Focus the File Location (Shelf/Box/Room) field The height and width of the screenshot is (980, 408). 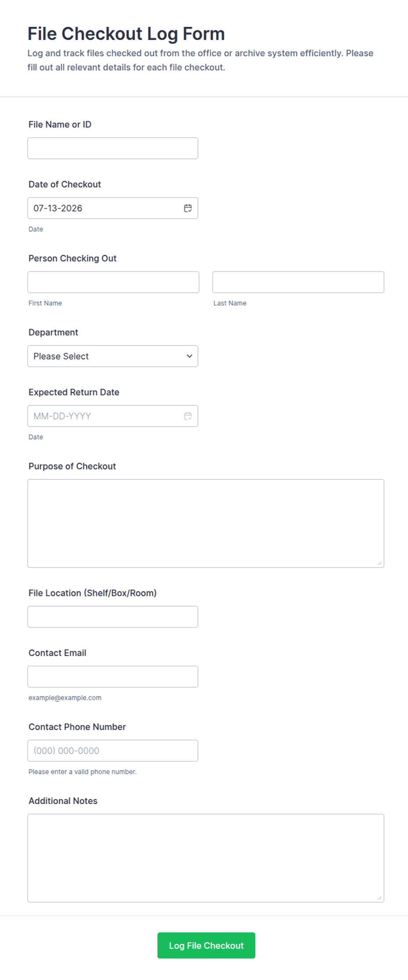tap(113, 617)
